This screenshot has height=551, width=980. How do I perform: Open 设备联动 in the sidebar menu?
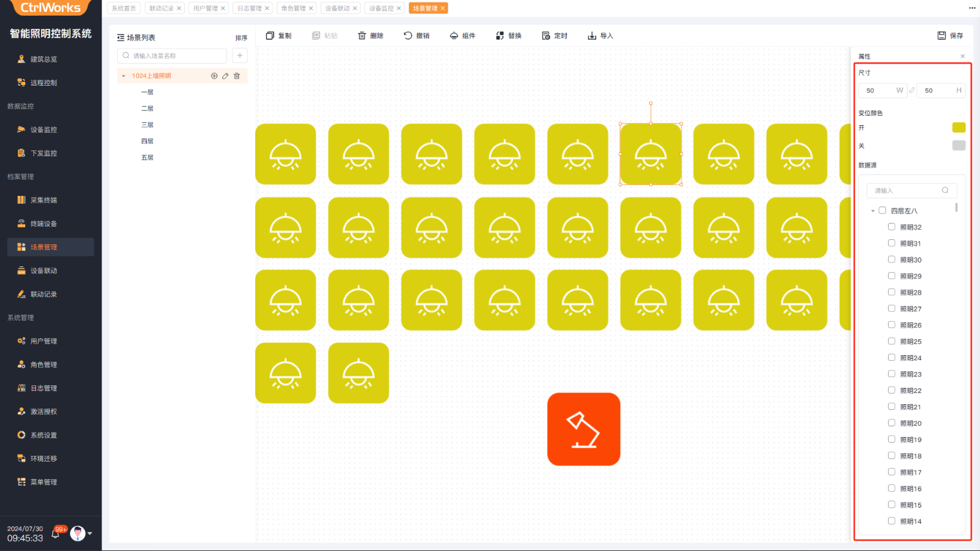[x=43, y=271]
